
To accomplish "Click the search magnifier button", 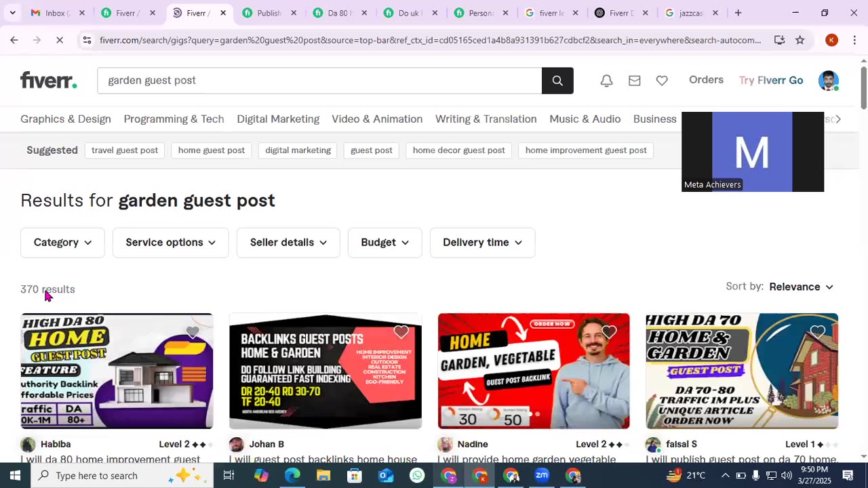I will 557,81.
